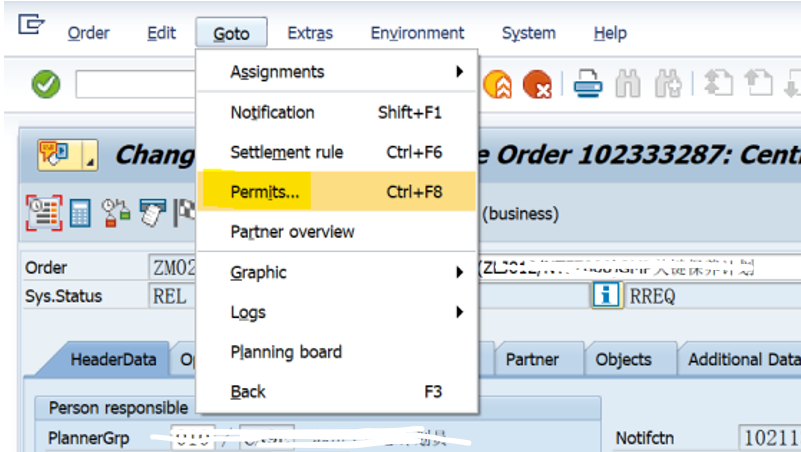Click the release/lock status icon
Image resolution: width=801 pixels, height=452 pixels.
pyautogui.click(x=115, y=213)
